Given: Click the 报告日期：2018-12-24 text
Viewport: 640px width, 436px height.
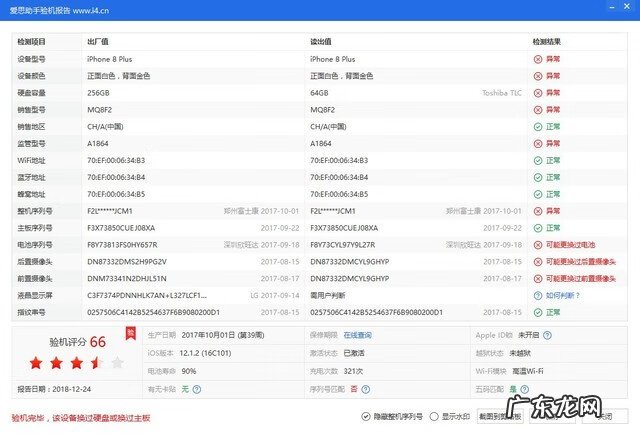Looking at the screenshot, I should [54, 389].
